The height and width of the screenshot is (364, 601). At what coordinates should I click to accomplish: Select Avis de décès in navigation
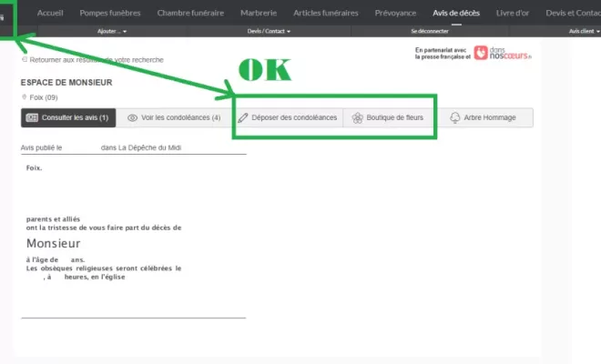456,13
